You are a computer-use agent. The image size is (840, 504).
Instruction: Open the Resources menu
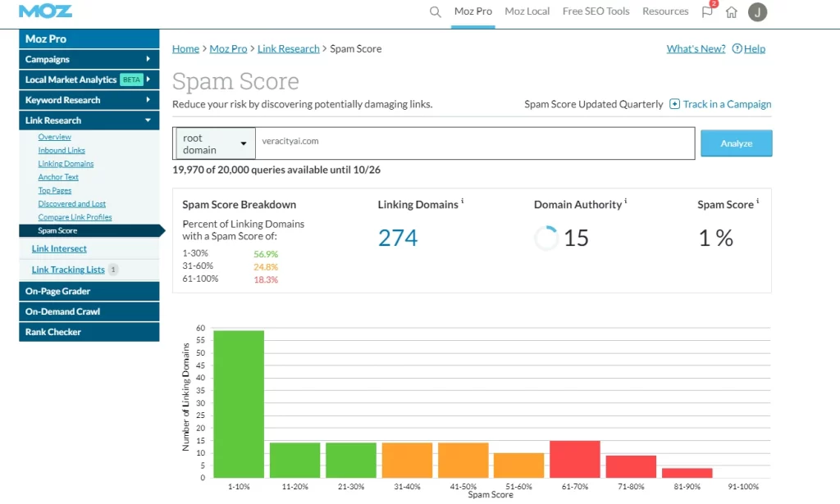tap(665, 11)
